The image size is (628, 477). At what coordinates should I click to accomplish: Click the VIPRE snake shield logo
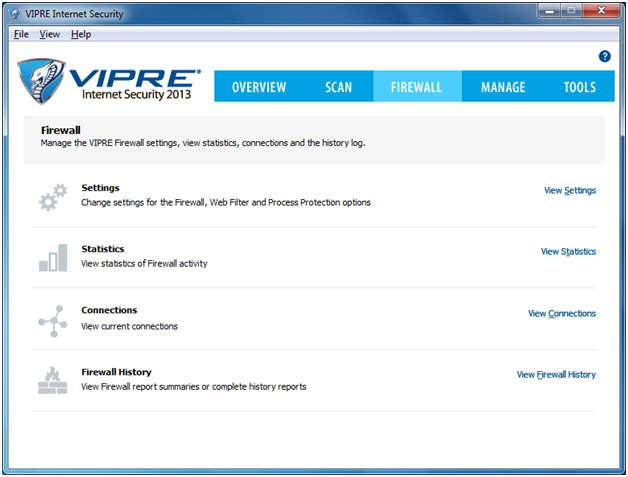point(41,81)
